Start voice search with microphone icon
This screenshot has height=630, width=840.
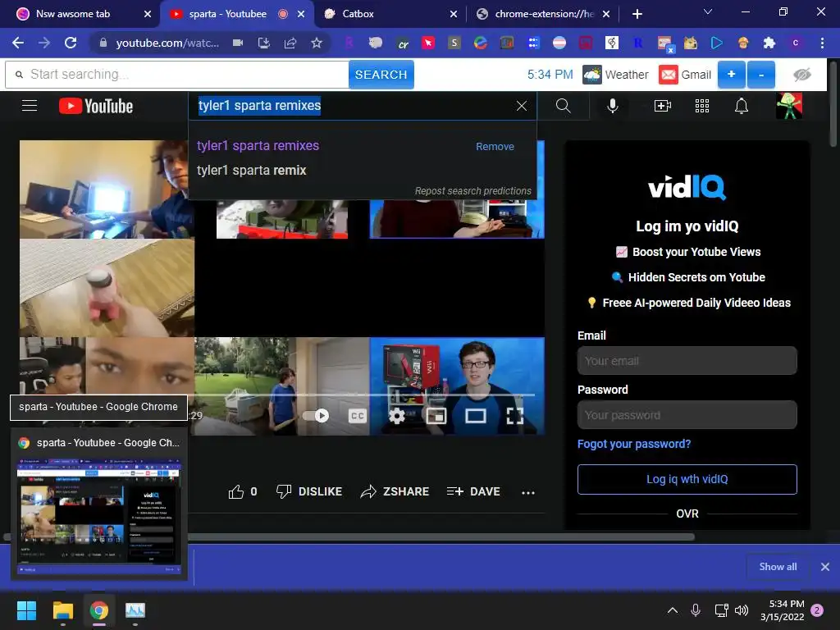coord(613,106)
